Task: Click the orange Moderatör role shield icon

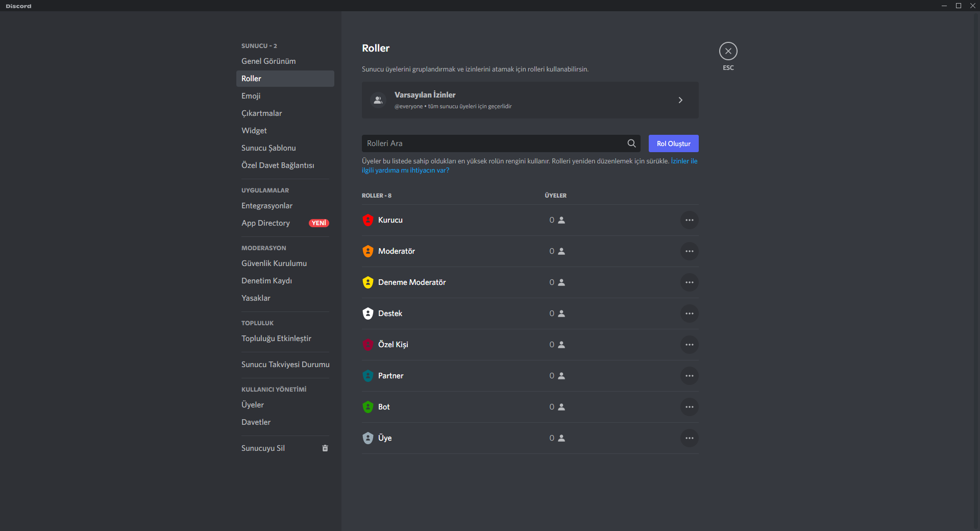Action: tap(367, 251)
